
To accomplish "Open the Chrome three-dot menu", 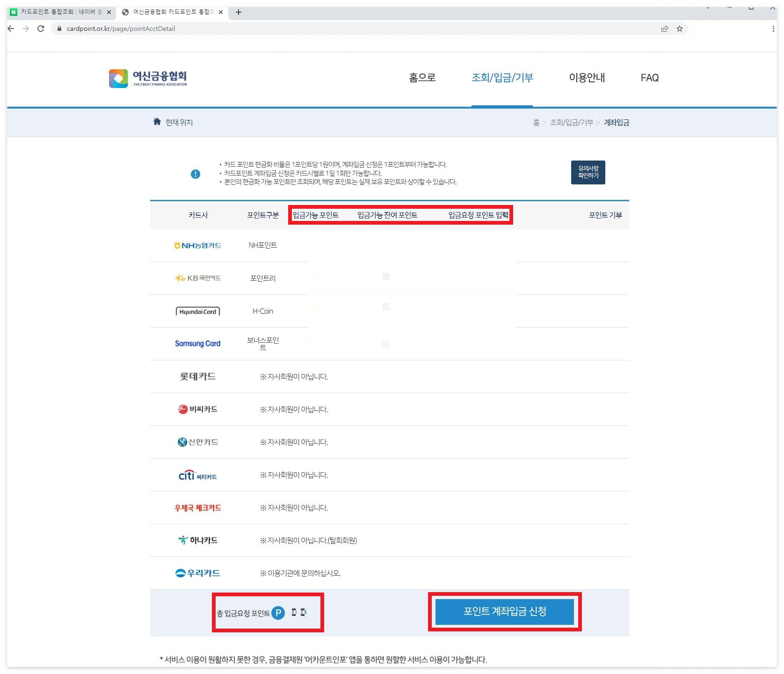I will (773, 29).
